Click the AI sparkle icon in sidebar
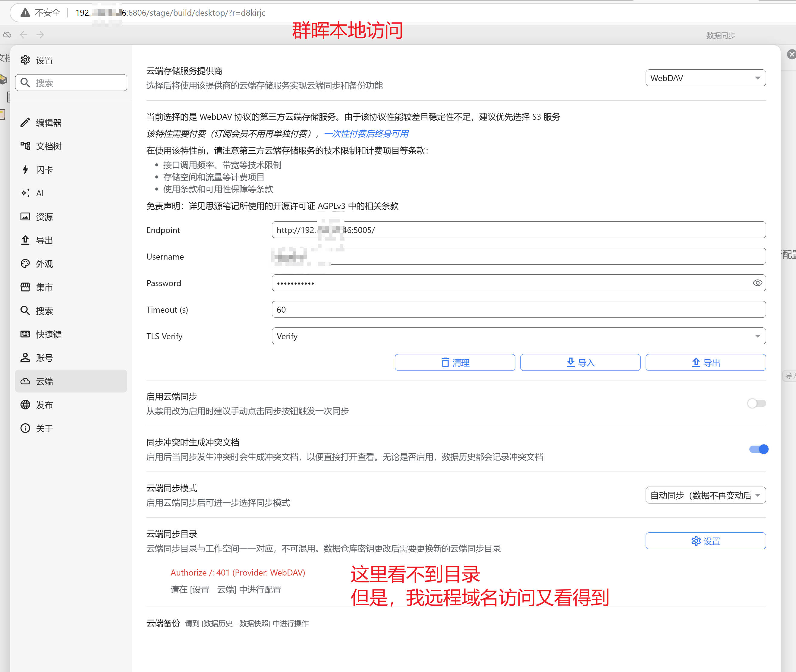 25,193
